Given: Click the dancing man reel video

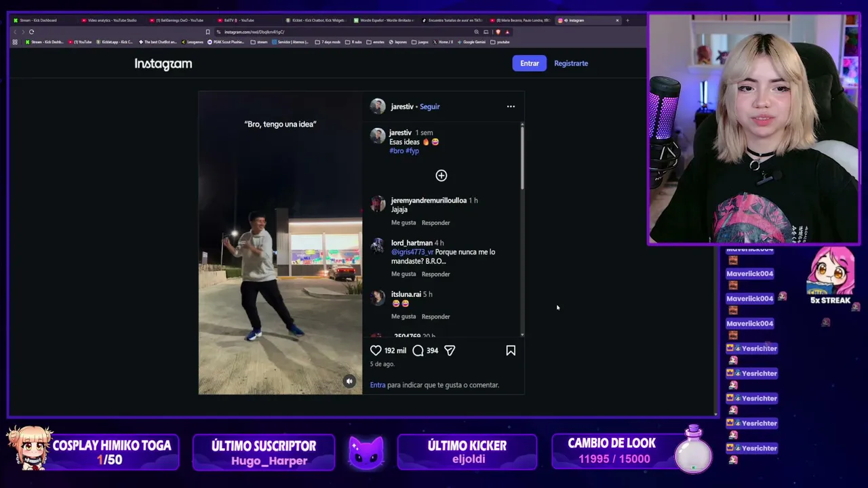Looking at the screenshot, I should tap(280, 243).
